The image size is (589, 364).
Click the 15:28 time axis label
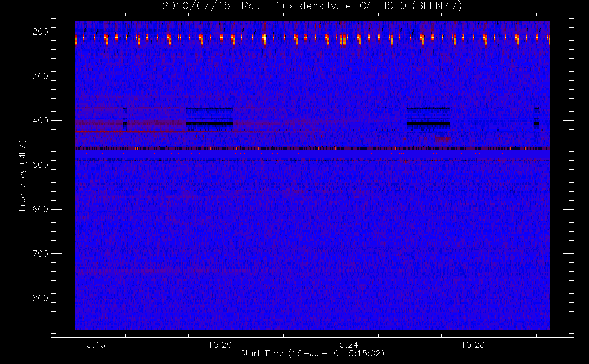click(473, 345)
